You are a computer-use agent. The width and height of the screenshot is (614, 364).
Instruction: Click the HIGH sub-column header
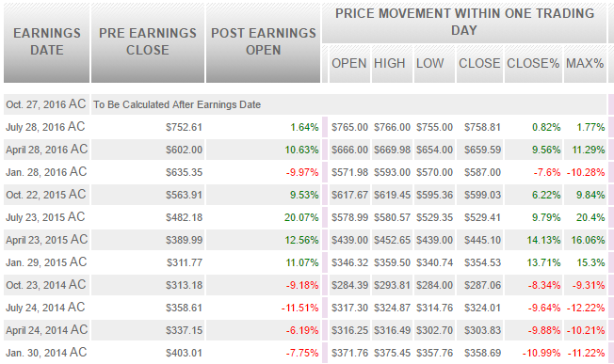coord(392,63)
